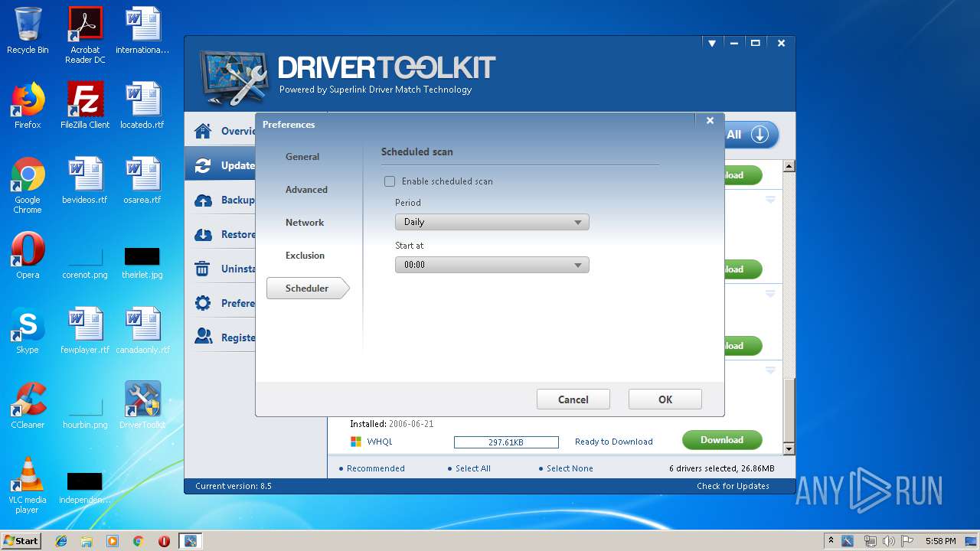Image resolution: width=980 pixels, height=551 pixels.
Task: Open Internet Explorer from taskbar
Action: [x=61, y=541]
